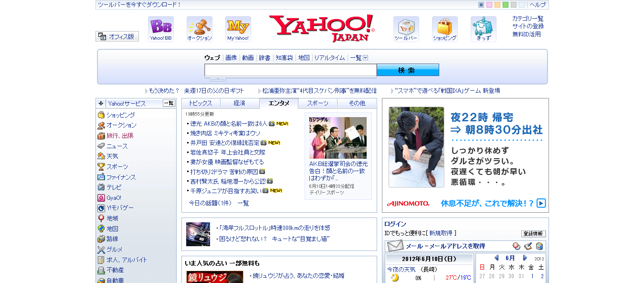
Task: Open the car thumbnail beside 湾岸フルスロットル
Action: tap(198, 234)
